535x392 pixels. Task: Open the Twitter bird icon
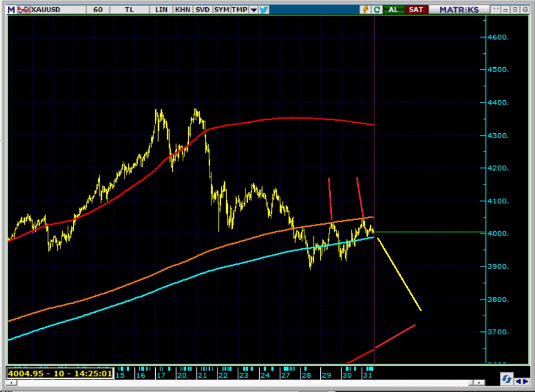click(263, 9)
